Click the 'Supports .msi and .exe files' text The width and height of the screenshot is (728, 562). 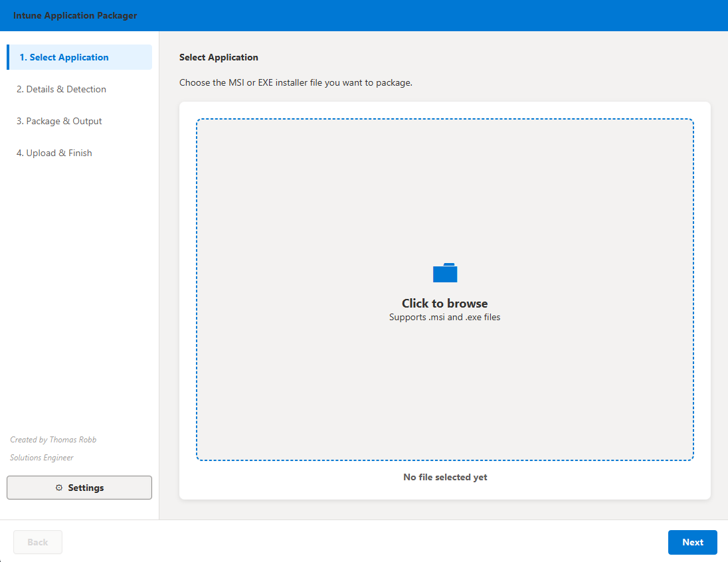click(x=445, y=318)
